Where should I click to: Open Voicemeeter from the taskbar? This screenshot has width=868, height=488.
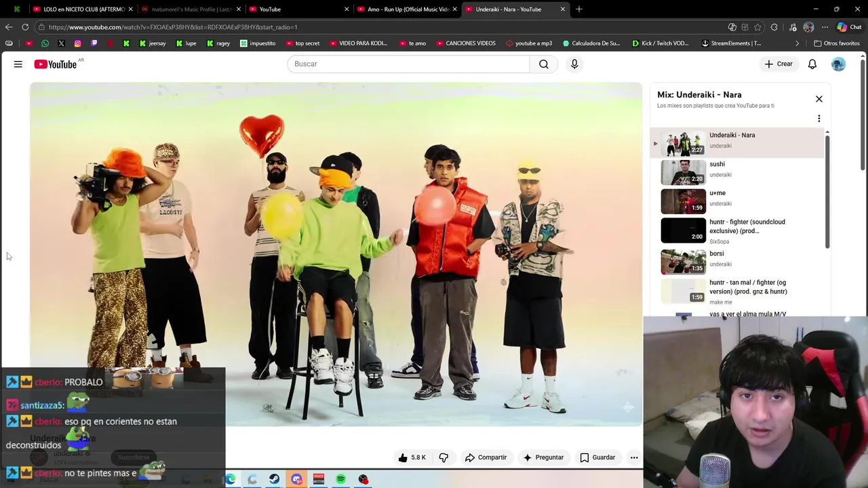(319, 480)
